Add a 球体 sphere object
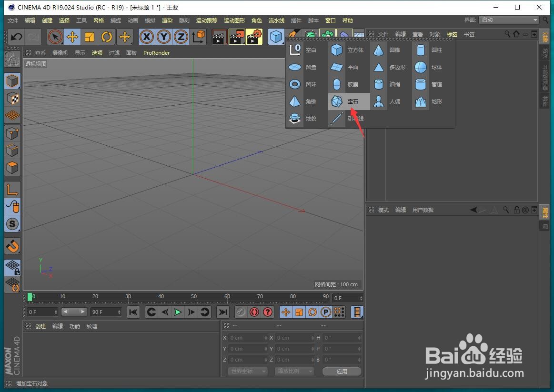This screenshot has height=392, width=554. (x=432, y=67)
